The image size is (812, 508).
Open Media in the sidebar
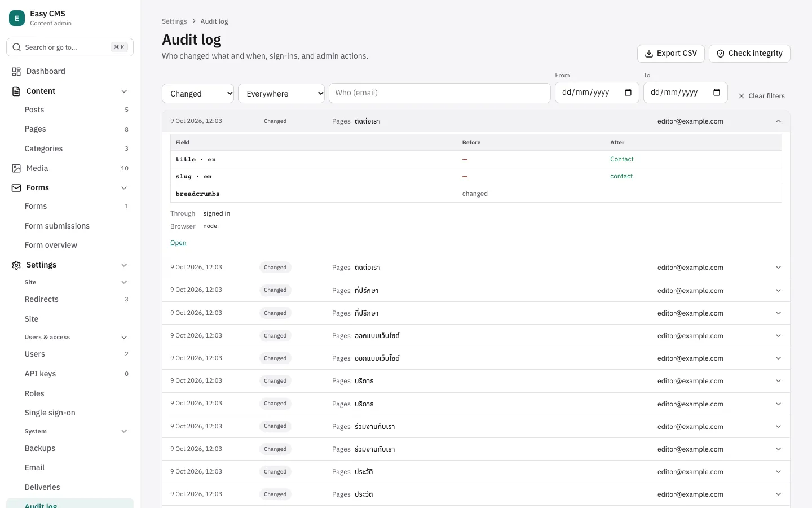coord(70,168)
